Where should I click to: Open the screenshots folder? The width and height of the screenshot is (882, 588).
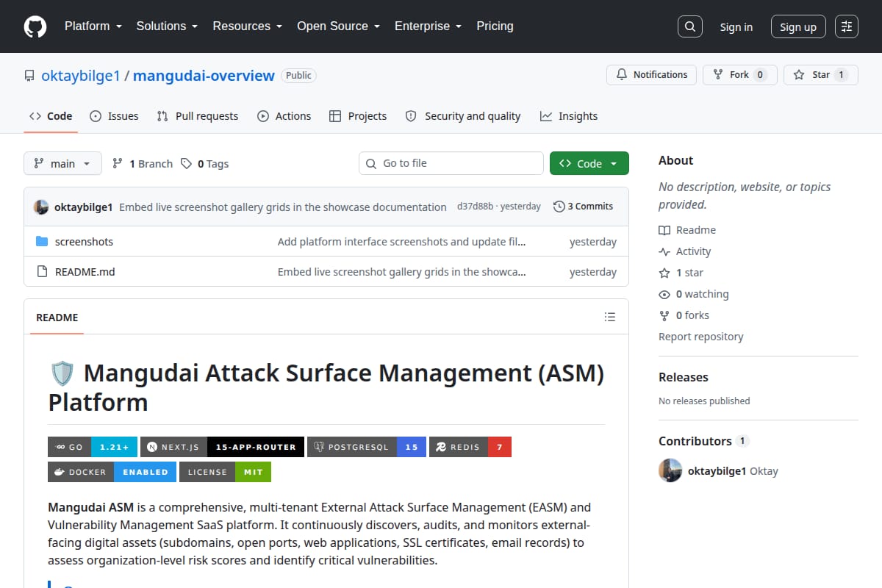pyautogui.click(x=84, y=242)
